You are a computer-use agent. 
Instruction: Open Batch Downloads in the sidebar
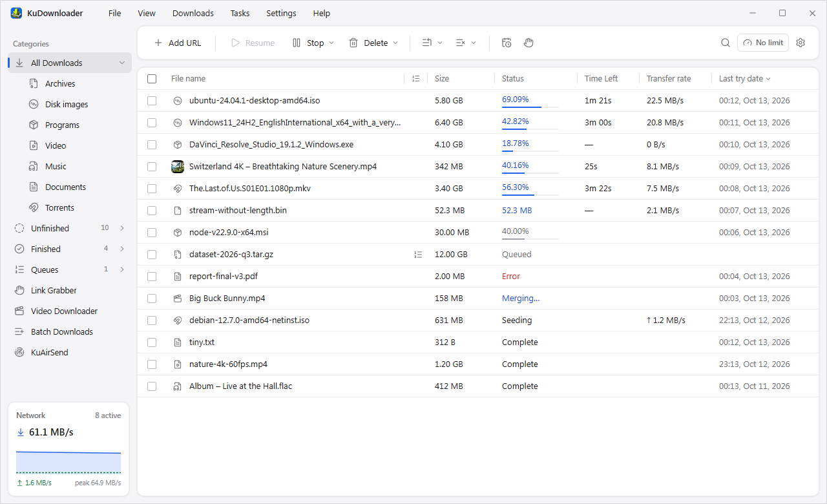(x=70, y=332)
